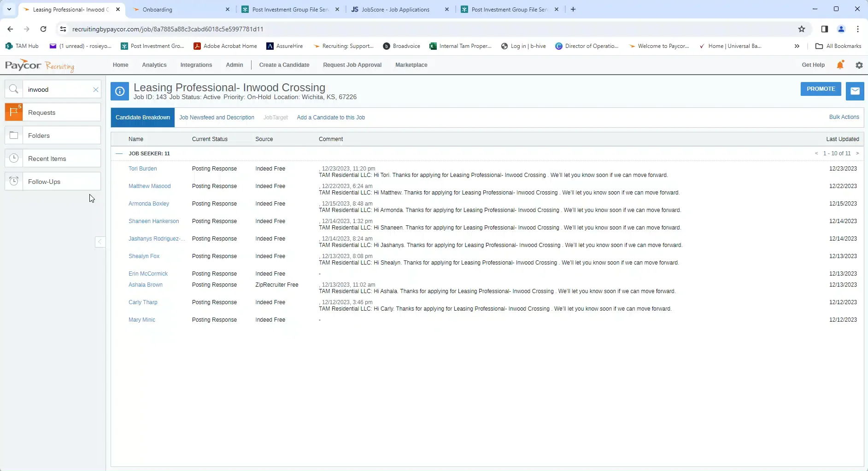The width and height of the screenshot is (868, 471).
Task: Open candidate Erin McCormick
Action: click(x=148, y=274)
